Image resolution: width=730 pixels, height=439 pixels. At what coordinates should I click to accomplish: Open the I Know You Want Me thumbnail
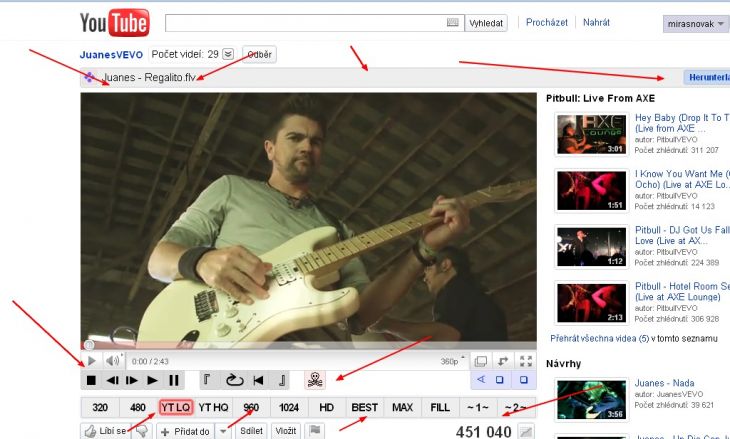[x=592, y=190]
